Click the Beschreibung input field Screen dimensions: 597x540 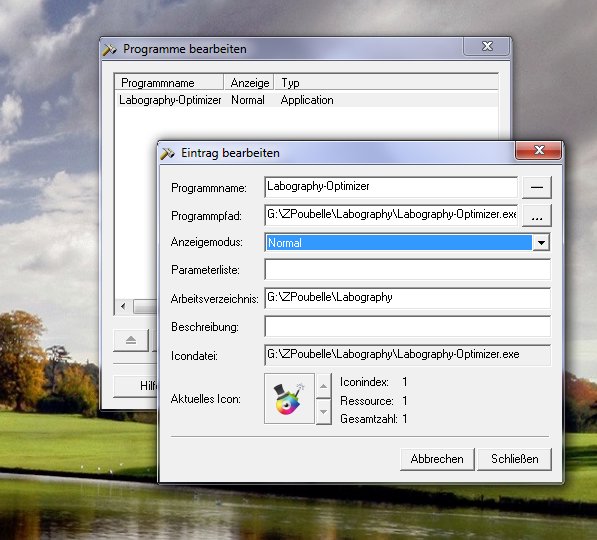tap(407, 326)
